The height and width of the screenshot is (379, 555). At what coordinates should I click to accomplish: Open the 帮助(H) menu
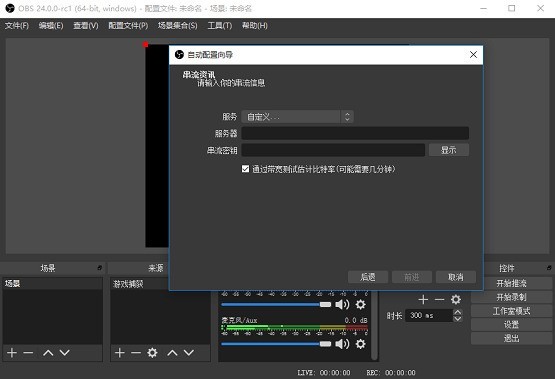coord(254,26)
